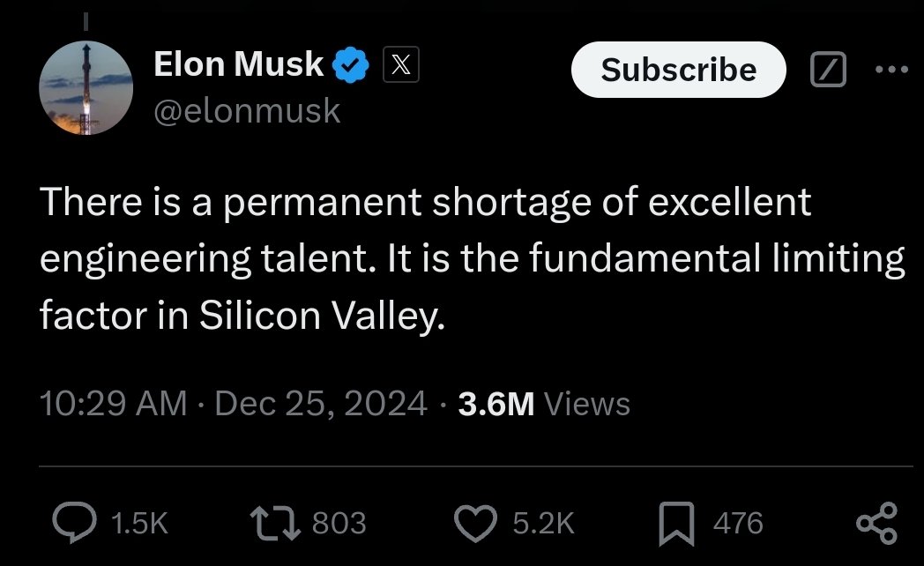Open the @elonmusk handle link

(247, 111)
